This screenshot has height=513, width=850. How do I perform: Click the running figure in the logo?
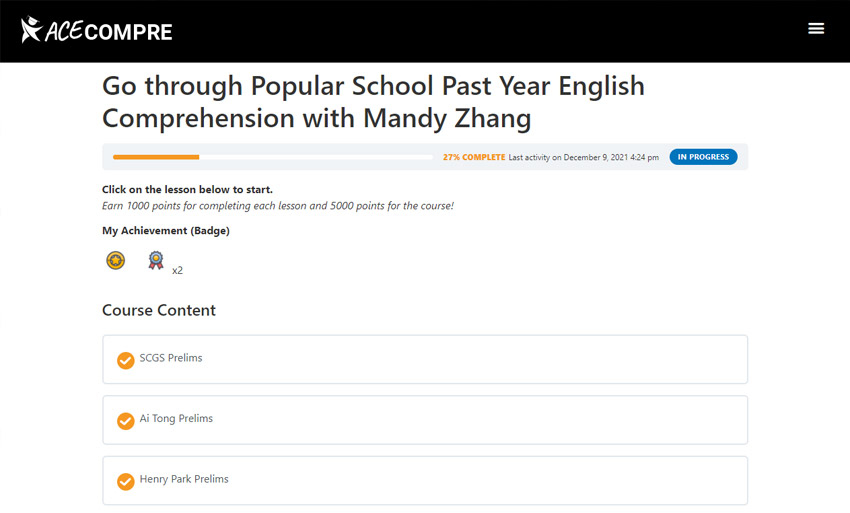(31, 29)
